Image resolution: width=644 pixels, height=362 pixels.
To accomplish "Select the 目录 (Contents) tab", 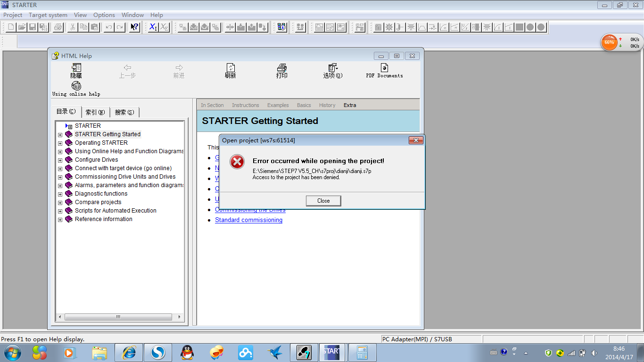I will coord(66,112).
